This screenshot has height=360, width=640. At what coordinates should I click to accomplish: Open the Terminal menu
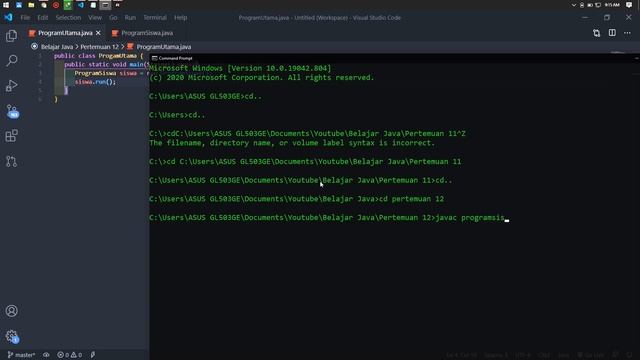pyautogui.click(x=155, y=18)
